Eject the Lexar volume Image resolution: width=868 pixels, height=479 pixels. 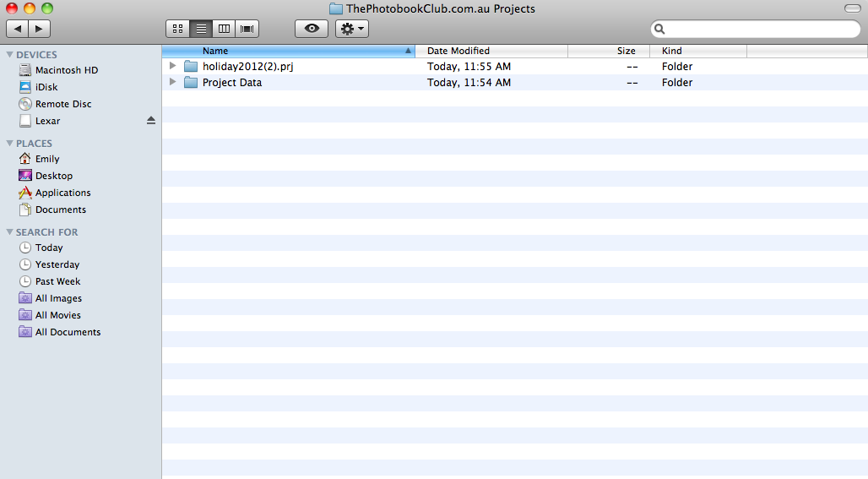coord(151,120)
